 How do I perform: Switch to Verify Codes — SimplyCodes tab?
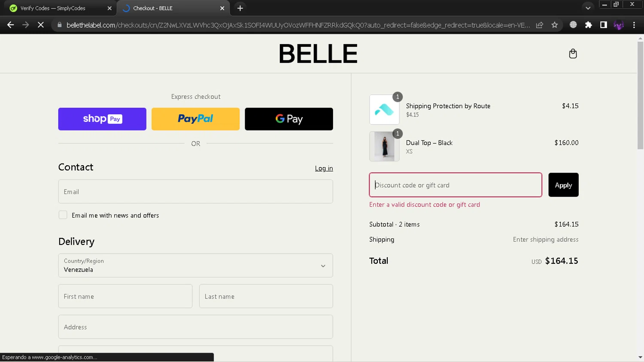tap(61, 8)
